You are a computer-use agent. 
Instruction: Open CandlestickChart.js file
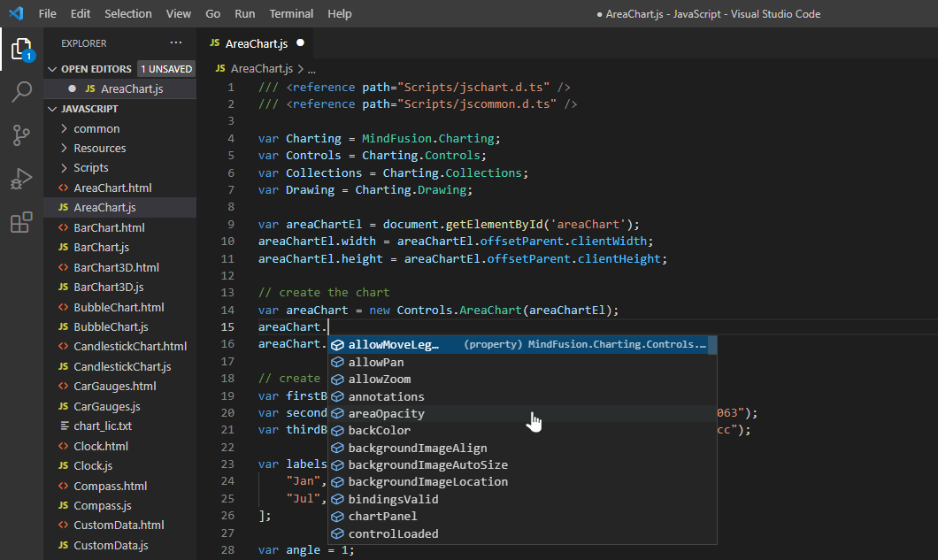coord(123,367)
